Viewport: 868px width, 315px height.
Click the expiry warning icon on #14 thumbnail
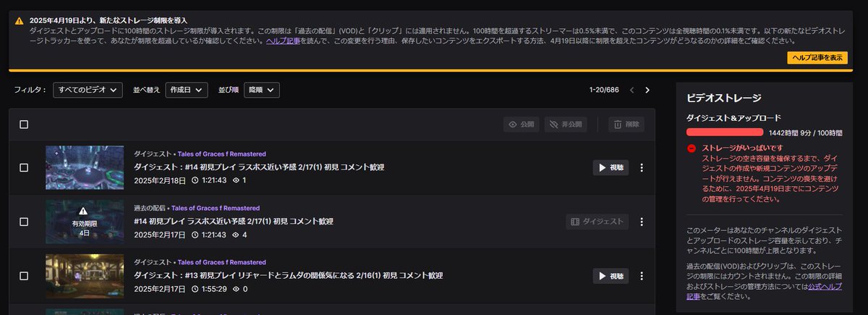click(83, 211)
